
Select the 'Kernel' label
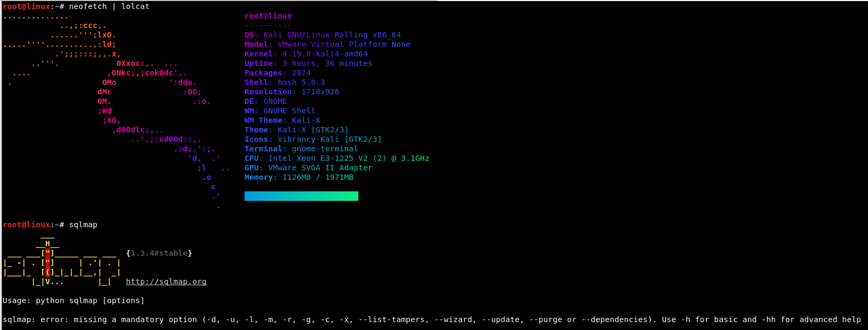point(259,54)
